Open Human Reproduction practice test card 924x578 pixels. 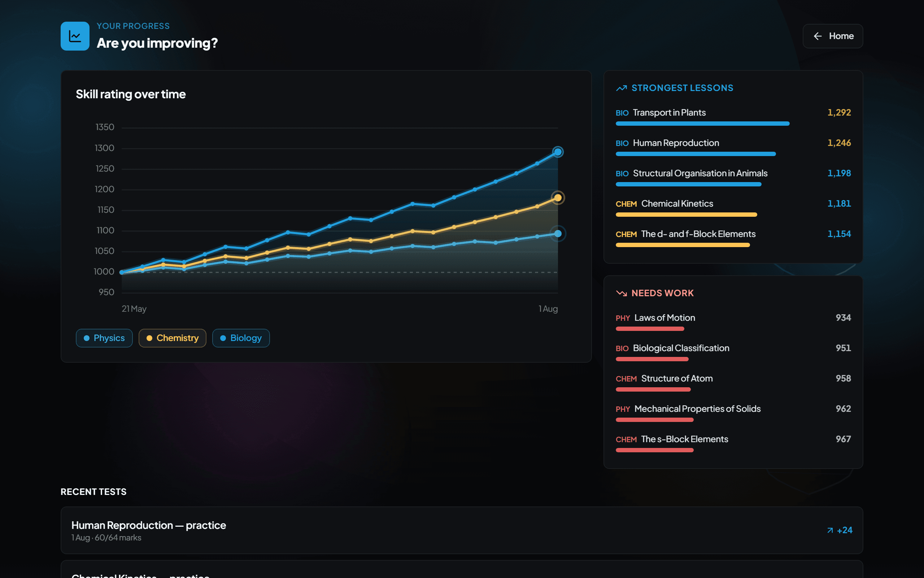461,530
